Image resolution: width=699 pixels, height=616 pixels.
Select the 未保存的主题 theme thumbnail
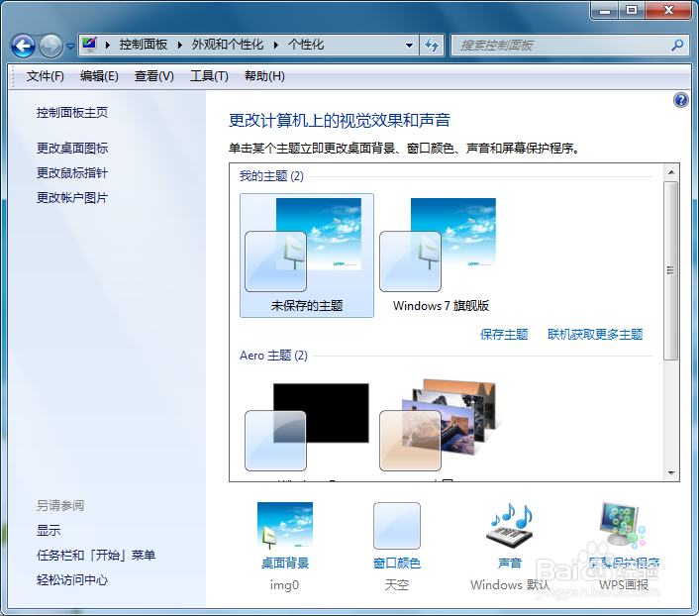pyautogui.click(x=307, y=256)
